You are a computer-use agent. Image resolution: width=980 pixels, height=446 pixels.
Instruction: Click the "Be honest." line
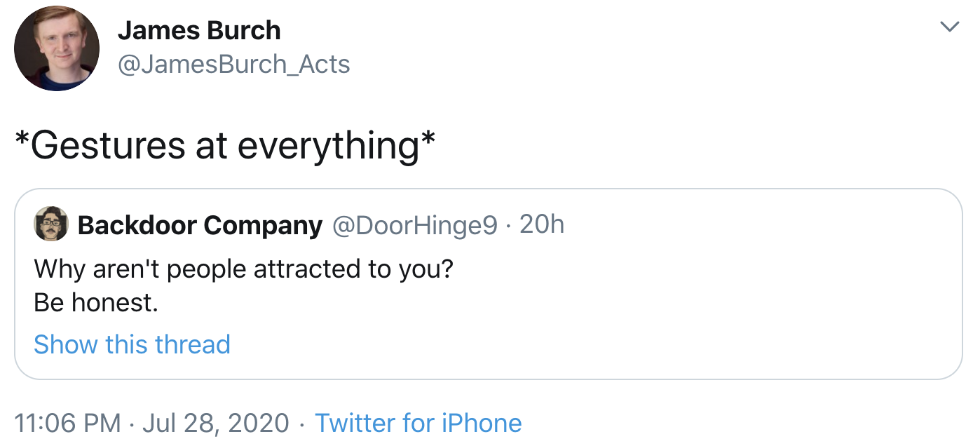(x=96, y=302)
